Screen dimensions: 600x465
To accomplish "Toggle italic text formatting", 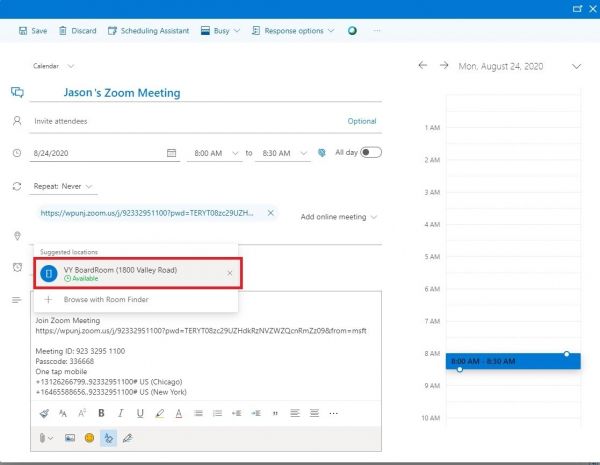I will (x=121, y=412).
